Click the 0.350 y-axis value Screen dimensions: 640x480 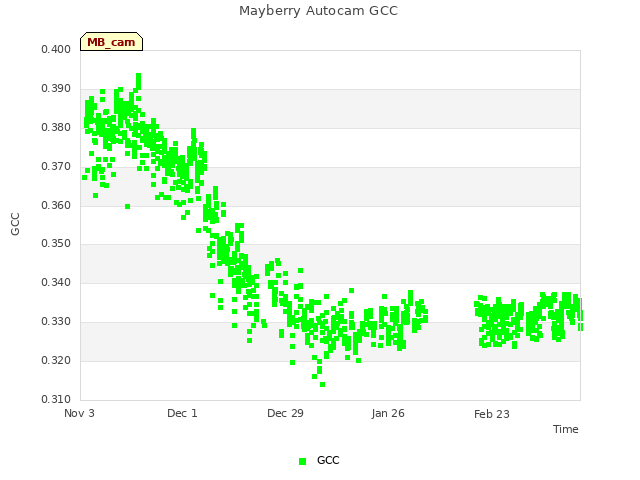click(x=56, y=243)
